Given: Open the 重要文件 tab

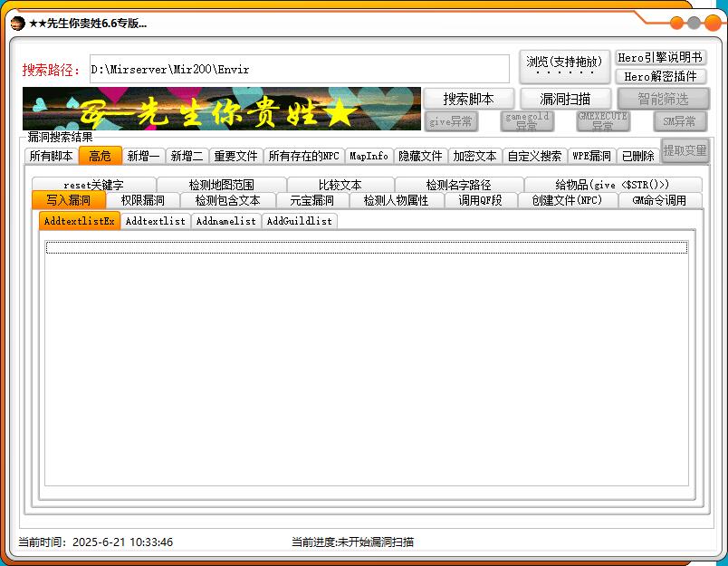Looking at the screenshot, I should coord(235,156).
